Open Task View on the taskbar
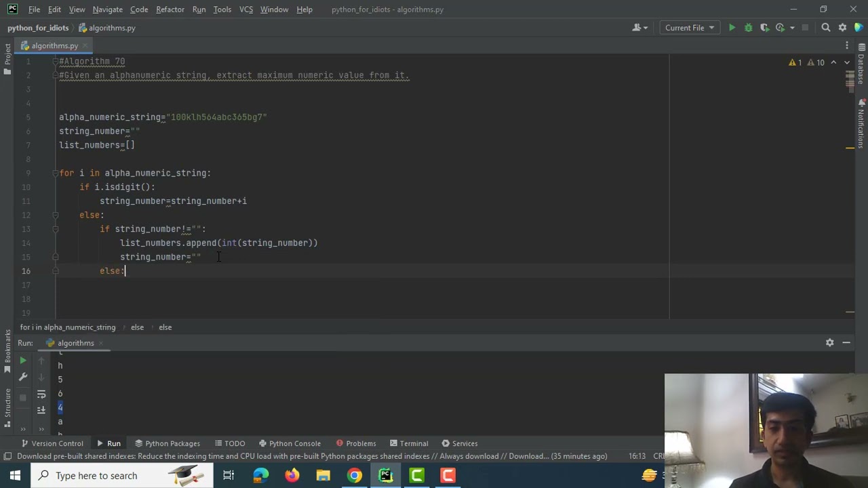The height and width of the screenshot is (488, 868). [229, 476]
